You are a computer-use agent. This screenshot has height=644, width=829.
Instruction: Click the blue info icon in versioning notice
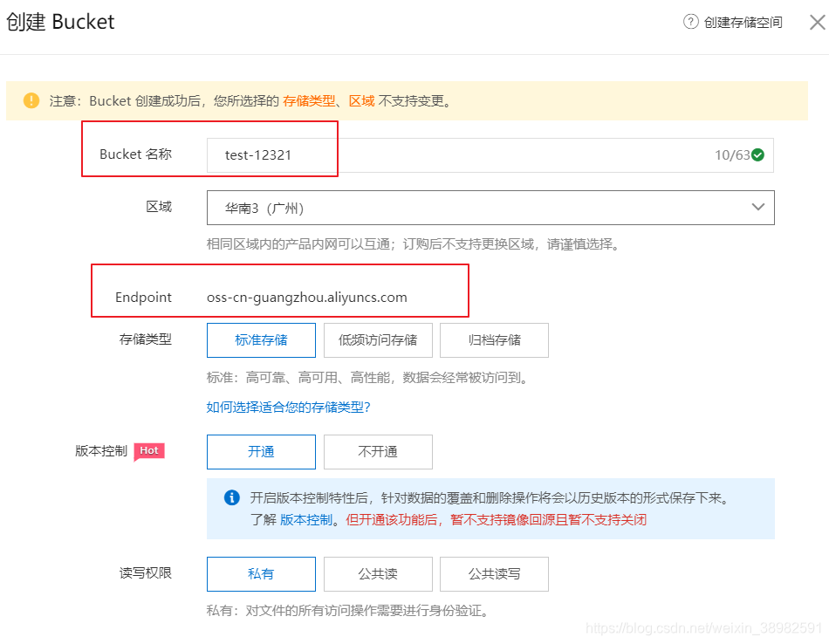(x=232, y=497)
